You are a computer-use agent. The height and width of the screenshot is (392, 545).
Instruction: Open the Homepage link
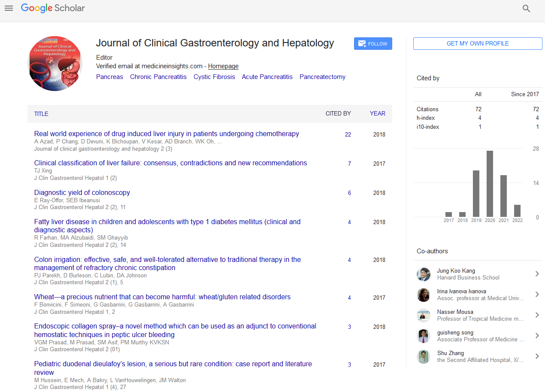[223, 66]
